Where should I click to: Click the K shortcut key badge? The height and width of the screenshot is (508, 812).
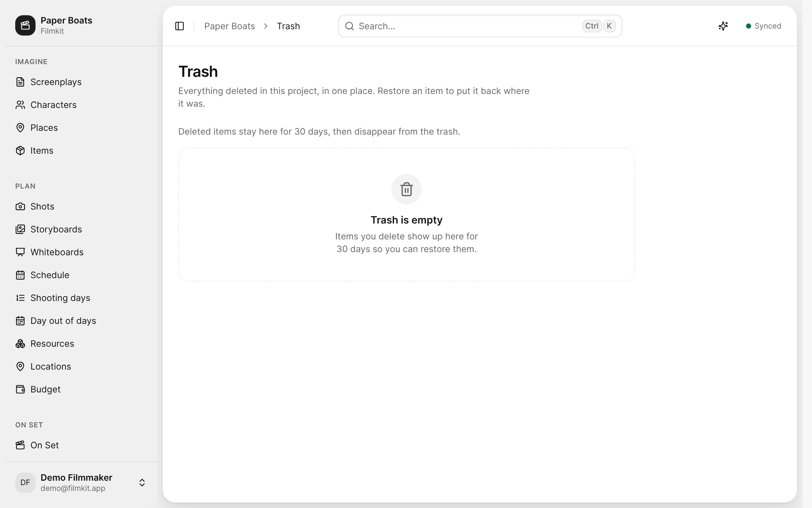coord(609,26)
